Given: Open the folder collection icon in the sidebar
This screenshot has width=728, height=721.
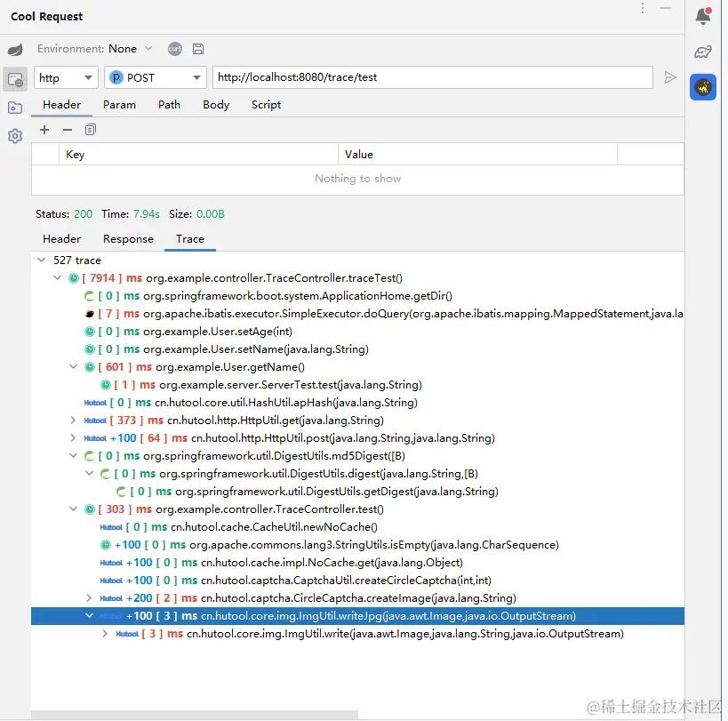Looking at the screenshot, I should [x=15, y=108].
